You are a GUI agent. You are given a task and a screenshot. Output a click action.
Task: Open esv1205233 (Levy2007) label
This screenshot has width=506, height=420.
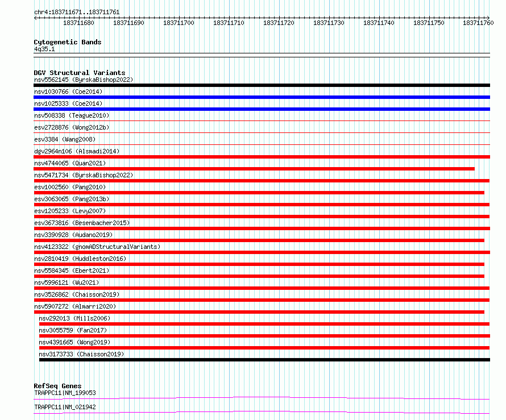pyautogui.click(x=70, y=211)
